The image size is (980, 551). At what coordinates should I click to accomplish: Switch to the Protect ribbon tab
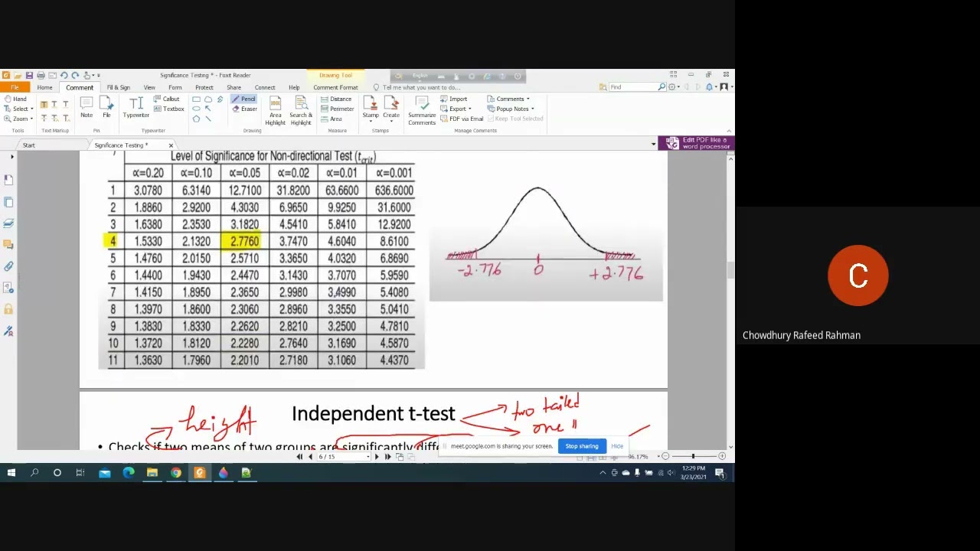(204, 87)
